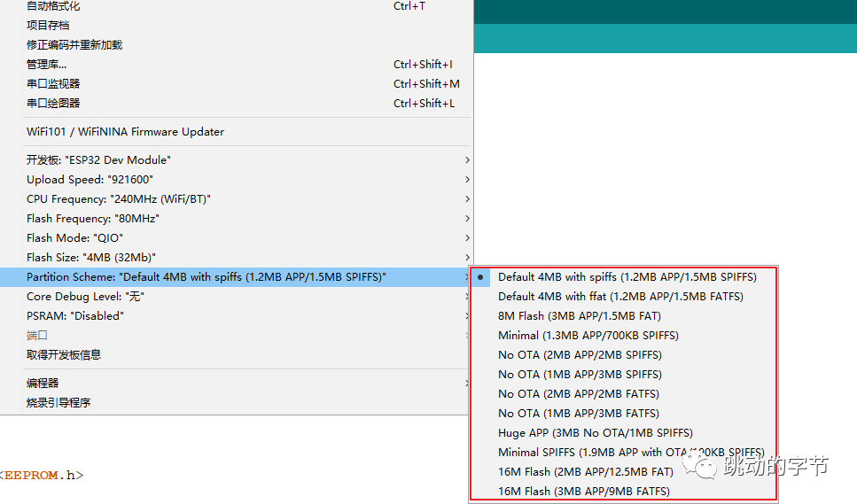Select Minimal SPIFFS (1.9MB APP with OTA)

(x=624, y=452)
